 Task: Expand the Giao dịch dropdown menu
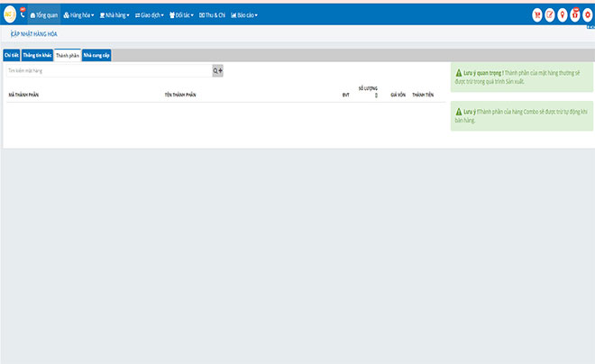150,15
